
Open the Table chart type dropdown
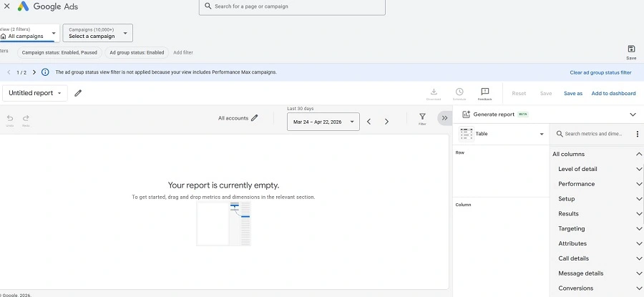click(x=501, y=134)
